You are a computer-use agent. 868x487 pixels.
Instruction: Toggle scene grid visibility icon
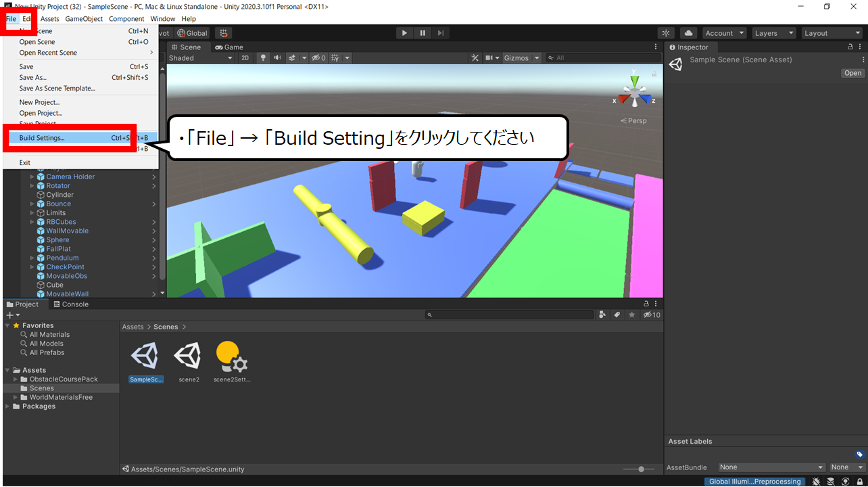click(335, 58)
